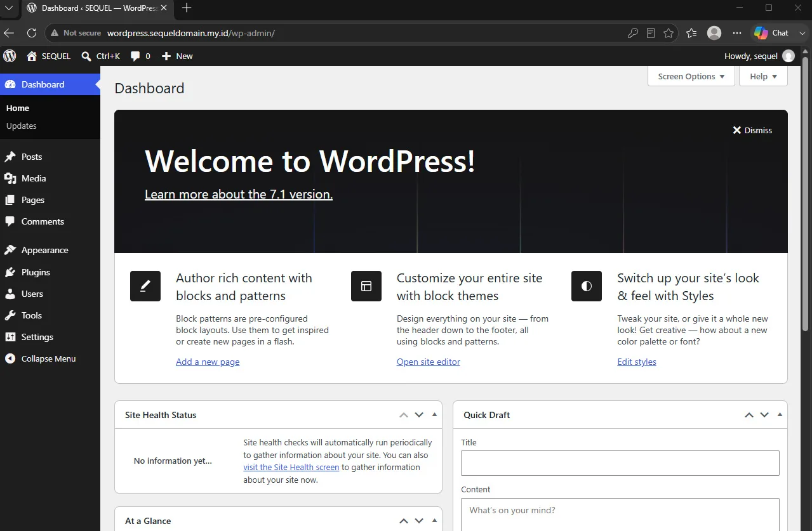Viewport: 812px width, 531px height.
Task: Open the Copilot Chat button
Action: pyautogui.click(x=771, y=33)
